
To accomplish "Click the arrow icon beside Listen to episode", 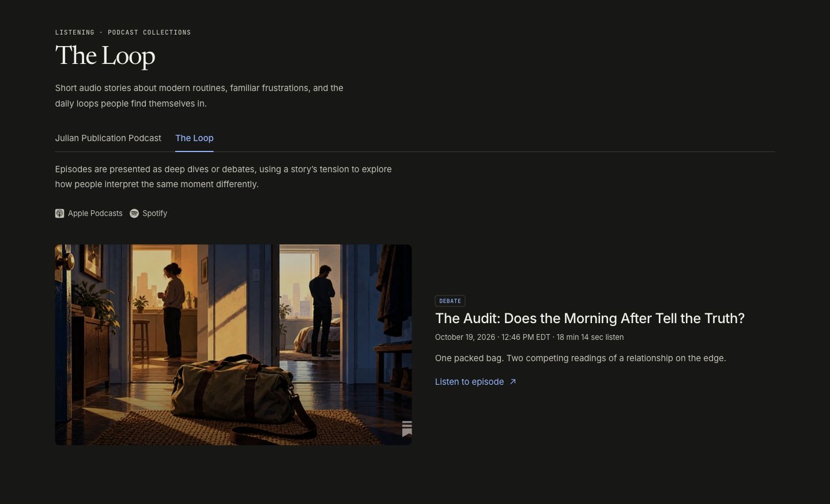I will click(513, 382).
